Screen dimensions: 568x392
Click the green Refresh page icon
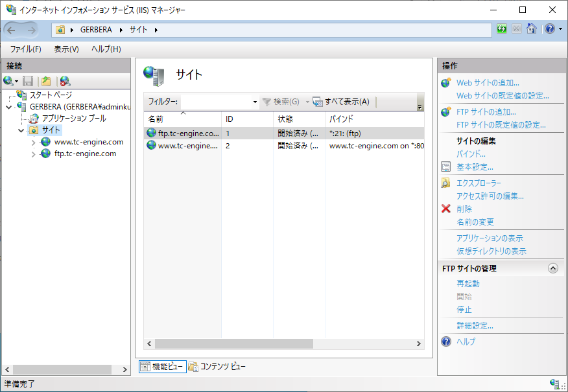tap(502, 29)
